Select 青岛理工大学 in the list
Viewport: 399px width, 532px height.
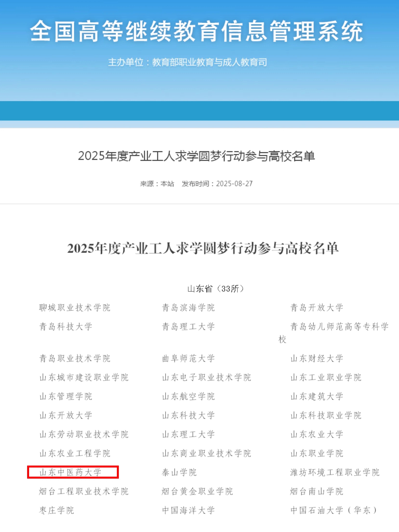[188, 327]
